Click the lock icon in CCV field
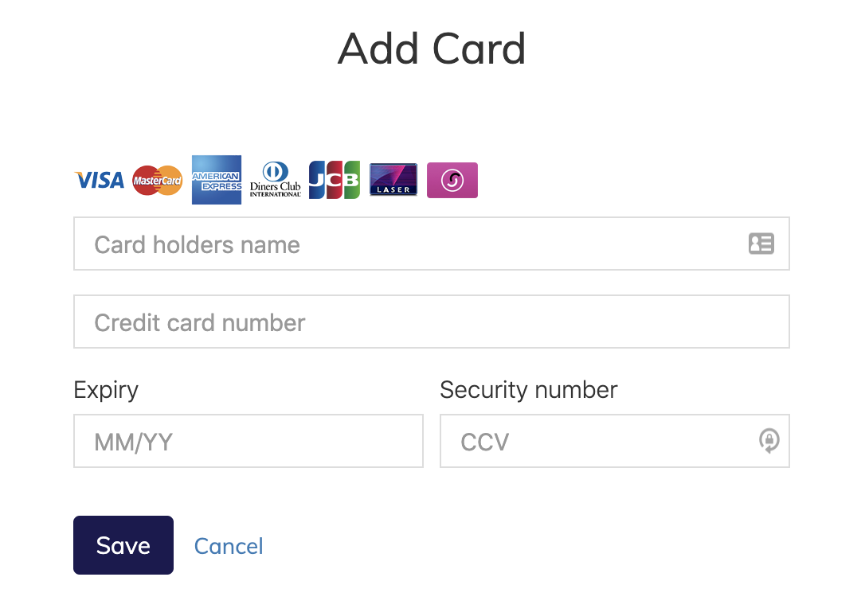Screen dimensions: 865x616 (x=769, y=441)
